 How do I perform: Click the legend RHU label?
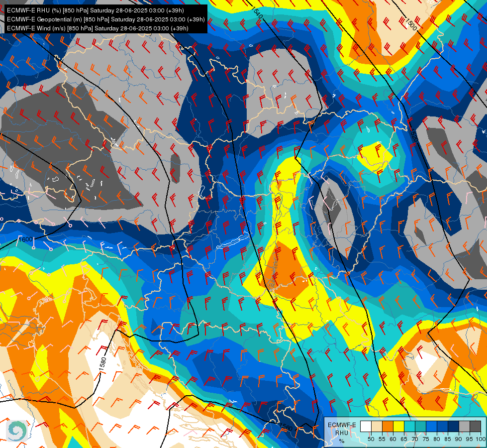(342, 433)
